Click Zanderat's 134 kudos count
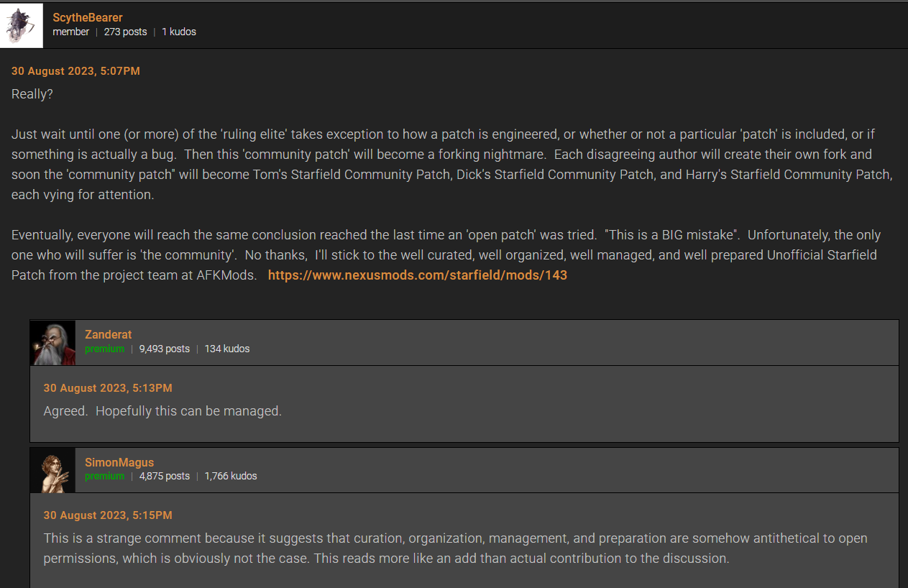 [227, 349]
